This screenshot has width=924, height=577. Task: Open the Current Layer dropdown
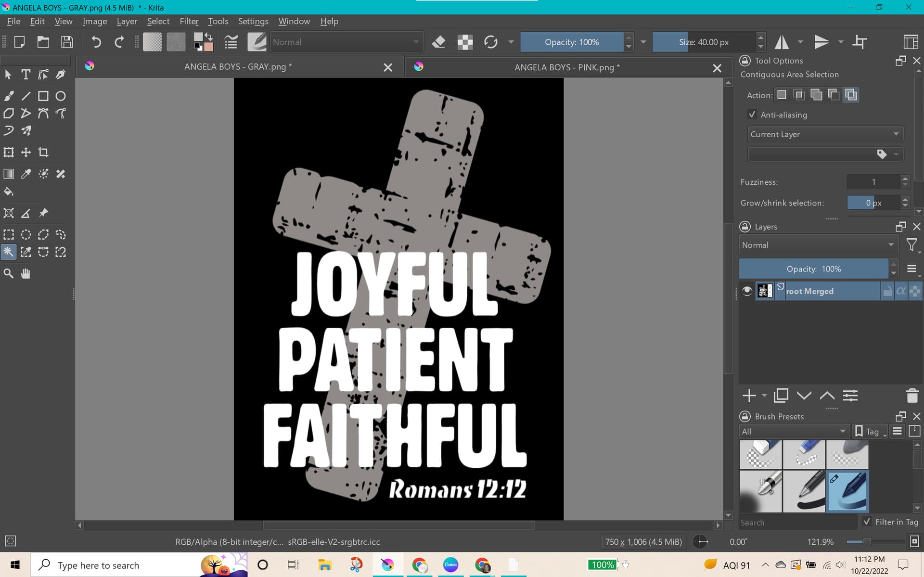[x=825, y=134]
